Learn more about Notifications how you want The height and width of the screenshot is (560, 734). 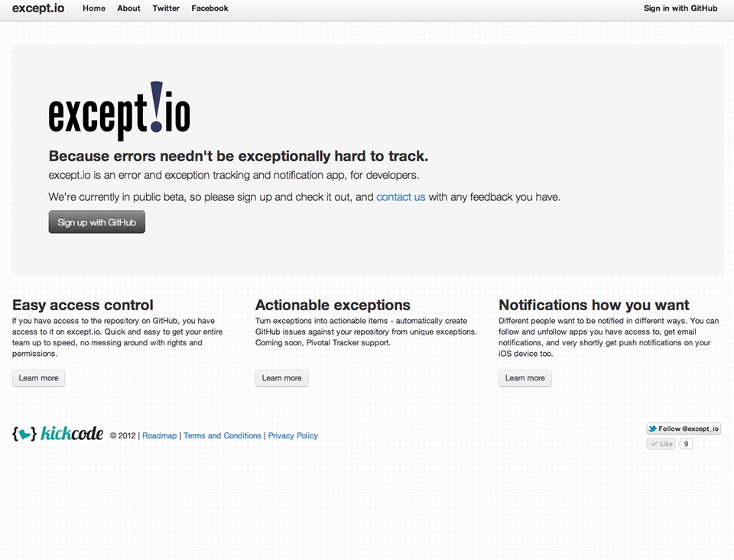pos(525,378)
